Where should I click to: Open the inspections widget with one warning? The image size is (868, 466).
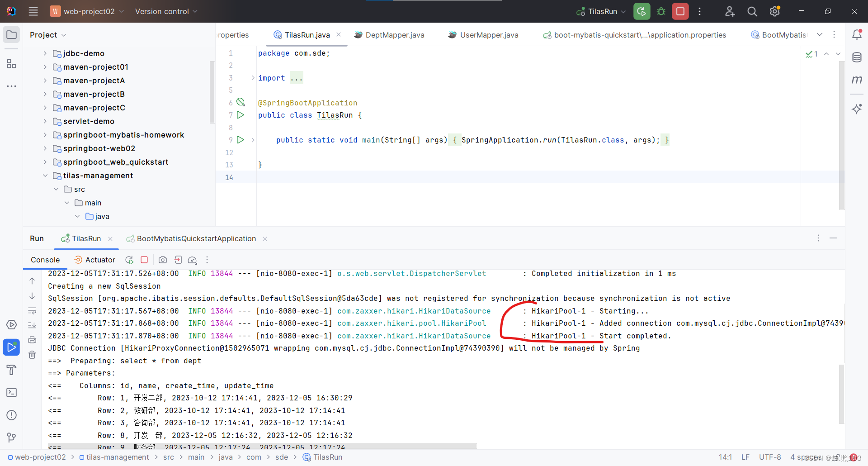click(x=812, y=54)
